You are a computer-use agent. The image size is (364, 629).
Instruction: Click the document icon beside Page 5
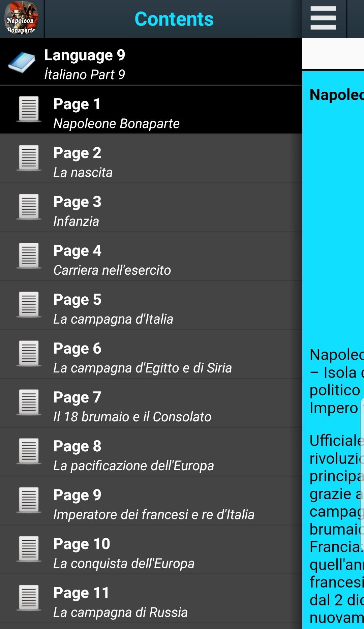click(29, 305)
